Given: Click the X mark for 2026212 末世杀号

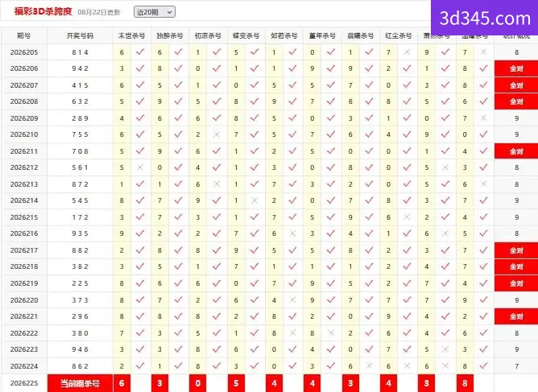Looking at the screenshot, I should 140,167.
